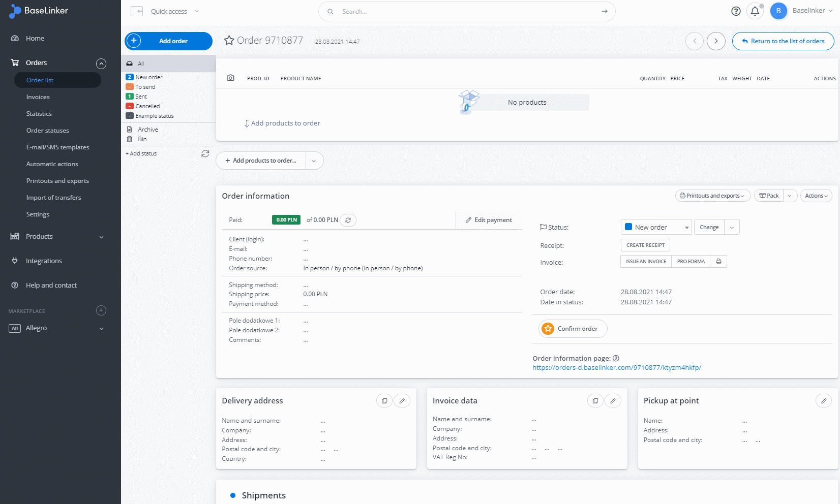The width and height of the screenshot is (840, 504).
Task: Open the orders Settings menu item
Action: pyautogui.click(x=38, y=214)
